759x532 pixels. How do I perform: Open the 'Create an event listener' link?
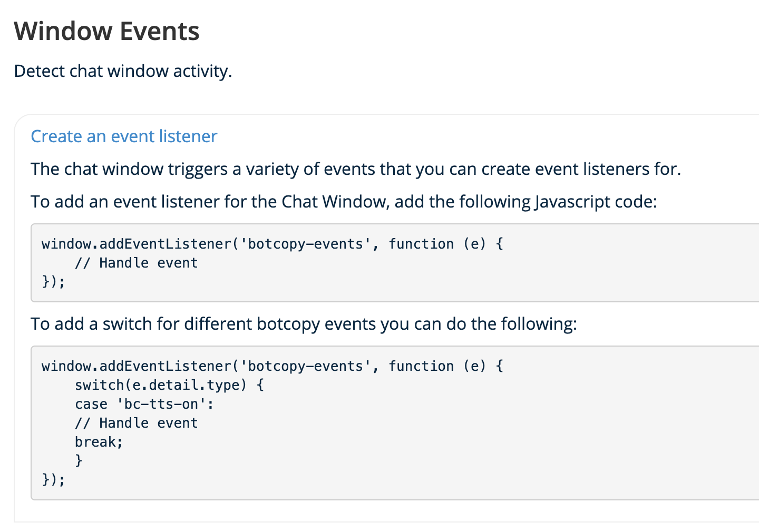[124, 136]
